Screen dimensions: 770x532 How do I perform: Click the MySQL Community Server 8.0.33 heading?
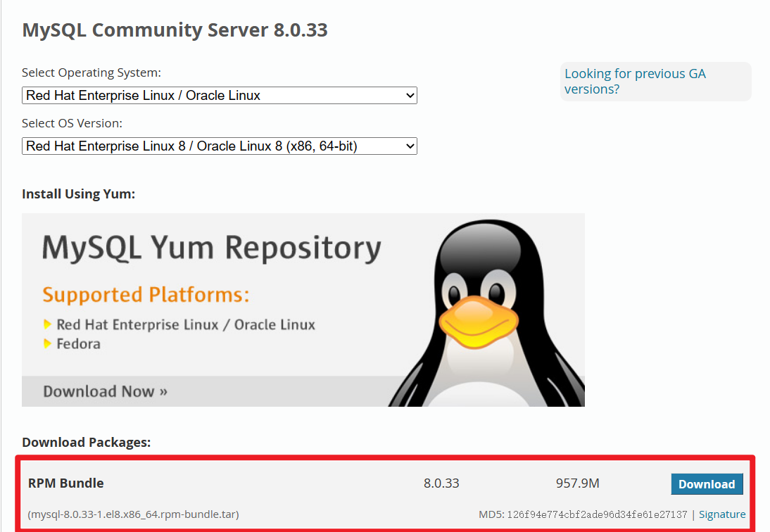click(x=175, y=30)
